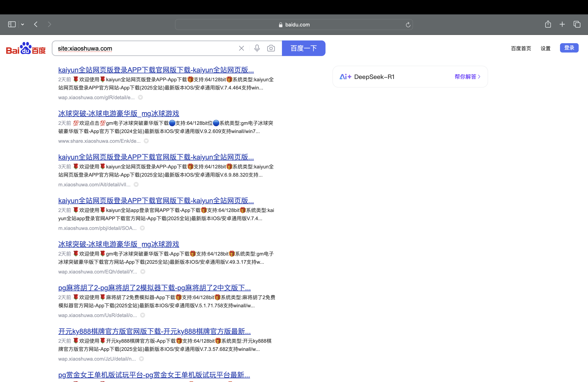Expand the 帮你解答 DeepSeek-R1 chevron
Image resolution: width=588 pixels, height=382 pixels.
point(479,77)
